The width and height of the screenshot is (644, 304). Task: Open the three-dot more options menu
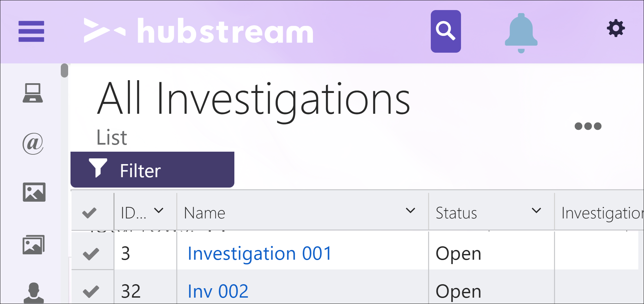[588, 126]
